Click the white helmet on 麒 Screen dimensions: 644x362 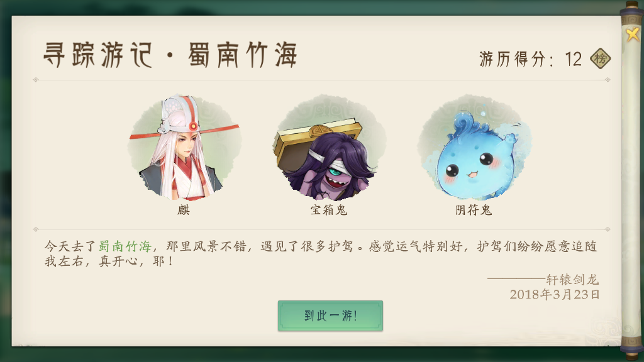click(179, 113)
